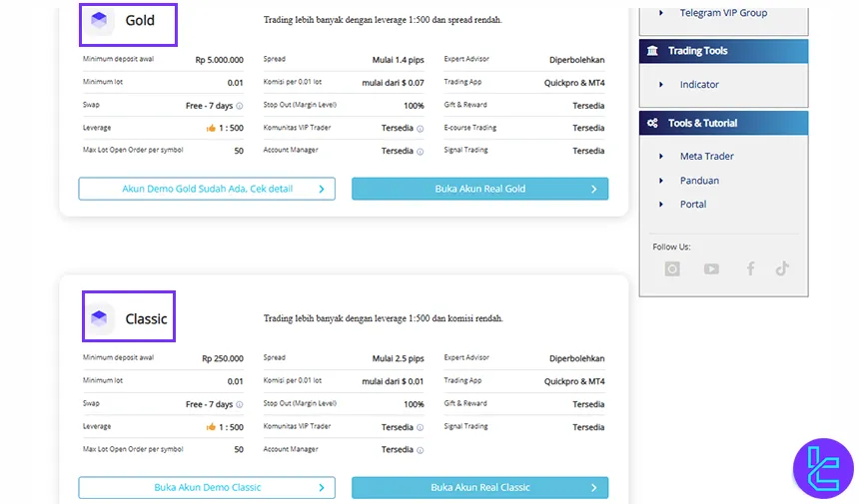Screen dimensions: 859x504
Task: Click the purple logo badge at corner
Action: point(823,468)
